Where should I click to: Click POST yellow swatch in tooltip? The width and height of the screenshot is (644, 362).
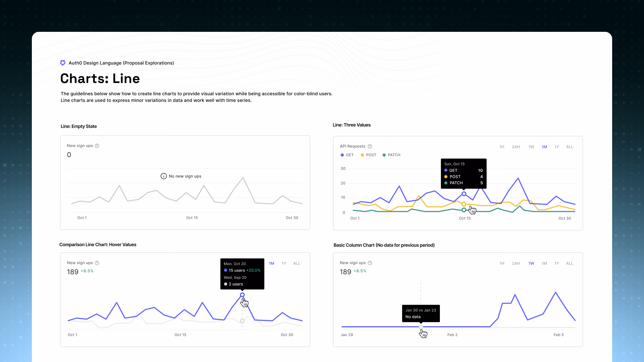[x=446, y=177]
